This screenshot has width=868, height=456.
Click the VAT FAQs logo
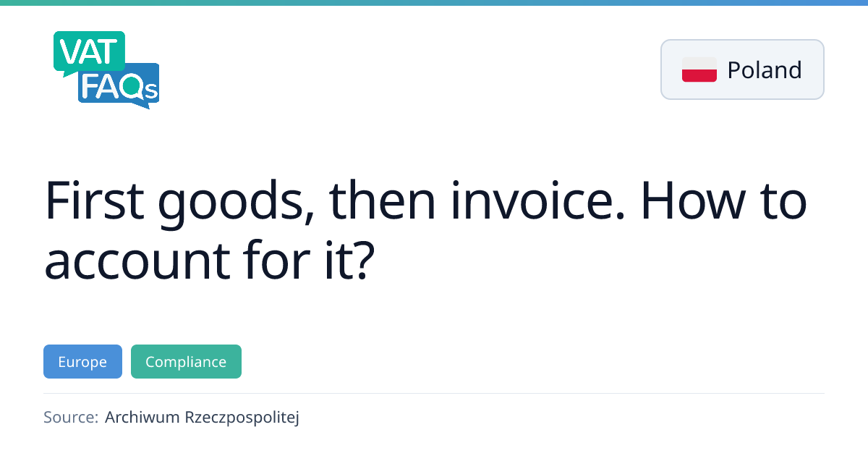[x=106, y=70]
